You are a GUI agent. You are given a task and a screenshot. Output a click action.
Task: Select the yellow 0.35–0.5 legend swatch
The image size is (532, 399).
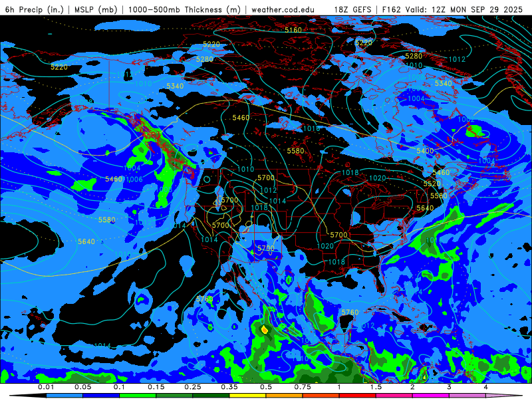coord(247,396)
